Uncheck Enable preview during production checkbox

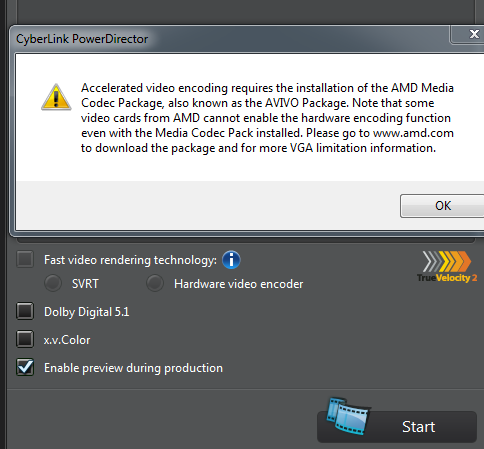click(25, 367)
